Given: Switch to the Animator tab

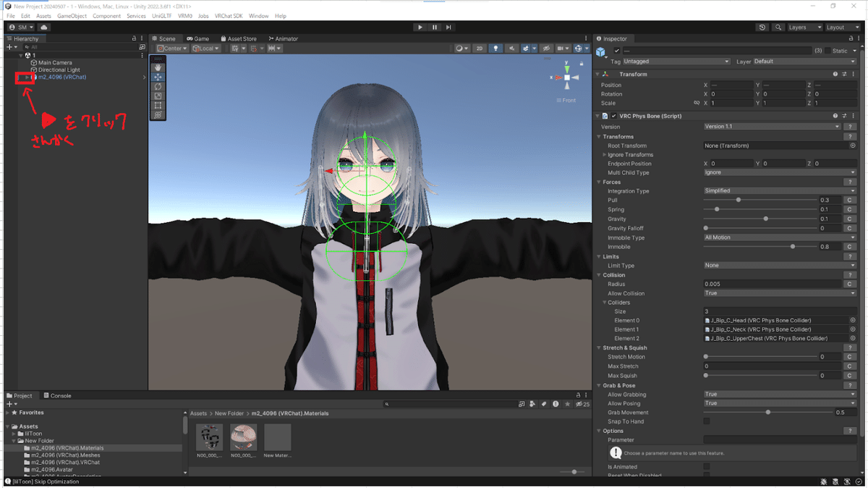Looking at the screenshot, I should (x=283, y=38).
